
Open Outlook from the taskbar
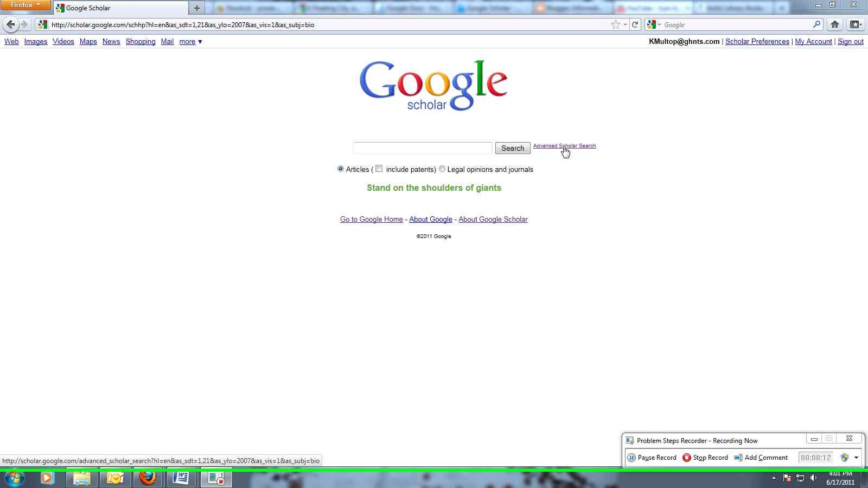click(114, 478)
